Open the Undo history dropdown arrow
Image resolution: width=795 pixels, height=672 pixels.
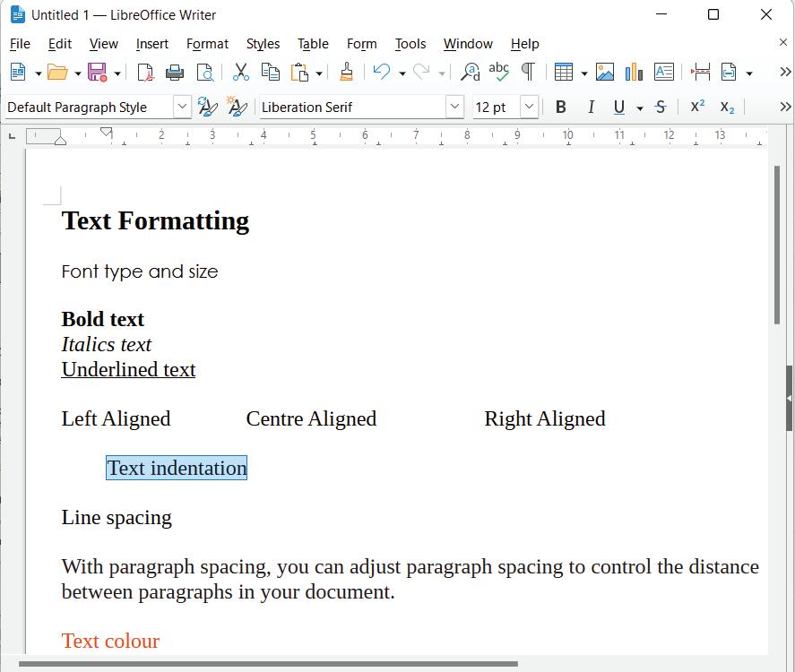click(402, 73)
